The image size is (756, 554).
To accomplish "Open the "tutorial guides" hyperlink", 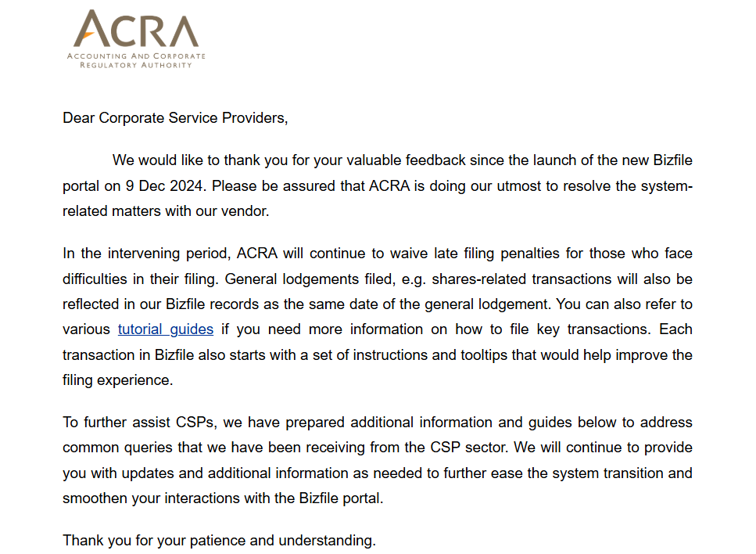I will 165,329.
